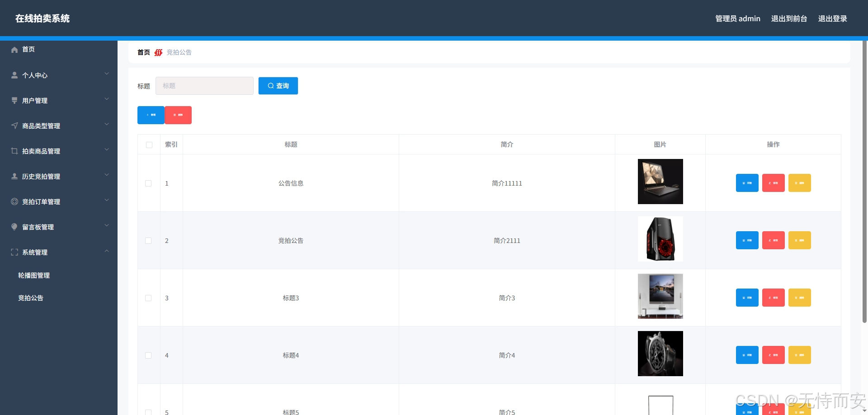Screen dimensions: 868x415
Task: Expand the 竞拍订单管理 menu chevron
Action: pyautogui.click(x=107, y=200)
